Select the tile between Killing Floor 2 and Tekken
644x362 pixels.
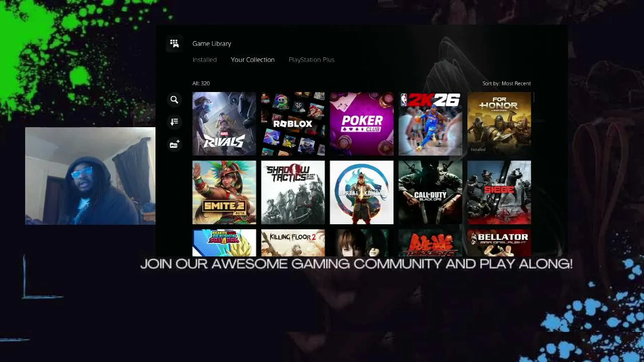(x=362, y=243)
